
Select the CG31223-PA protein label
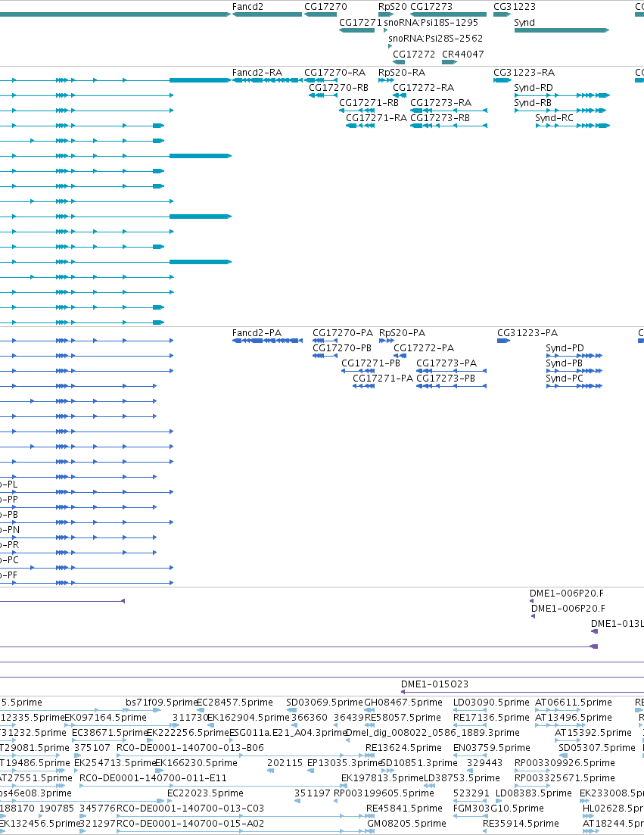pyautogui.click(x=527, y=333)
